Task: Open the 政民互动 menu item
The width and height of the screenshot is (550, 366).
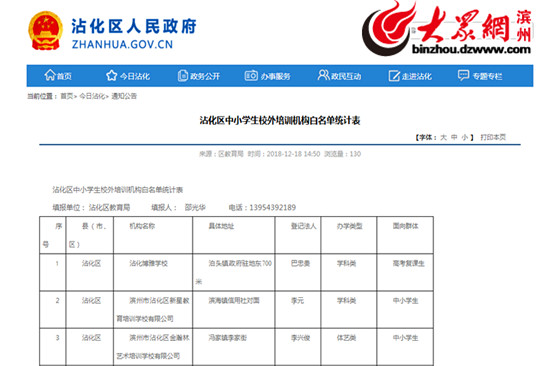Action: click(x=346, y=76)
